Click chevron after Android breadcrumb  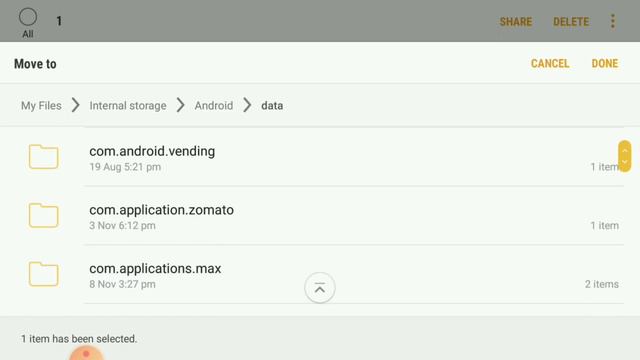pyautogui.click(x=247, y=105)
